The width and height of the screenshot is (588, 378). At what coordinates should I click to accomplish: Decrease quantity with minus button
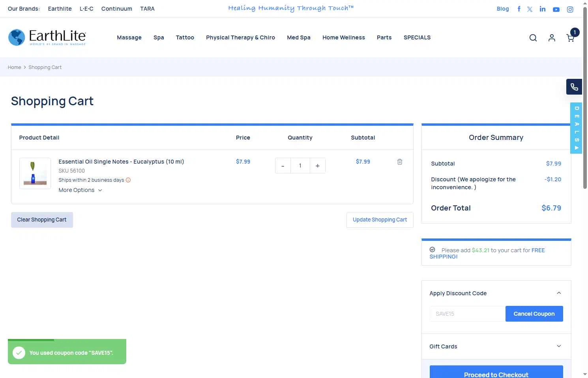(x=283, y=166)
